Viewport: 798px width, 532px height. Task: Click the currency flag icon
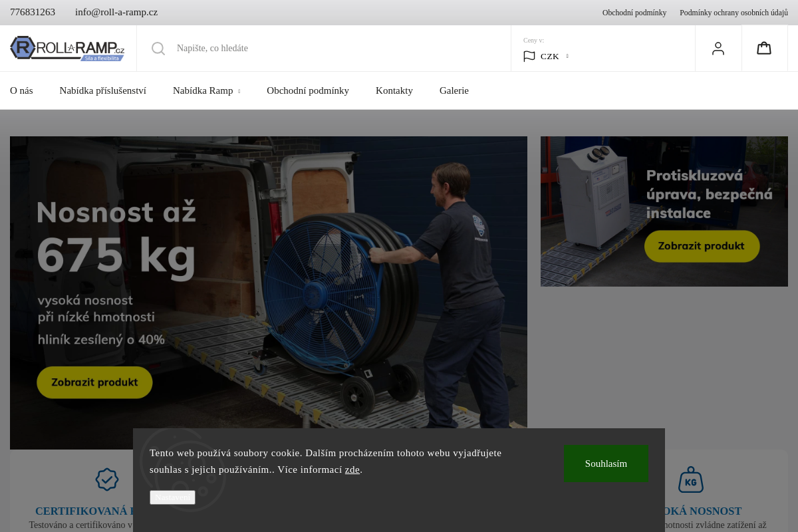click(529, 57)
